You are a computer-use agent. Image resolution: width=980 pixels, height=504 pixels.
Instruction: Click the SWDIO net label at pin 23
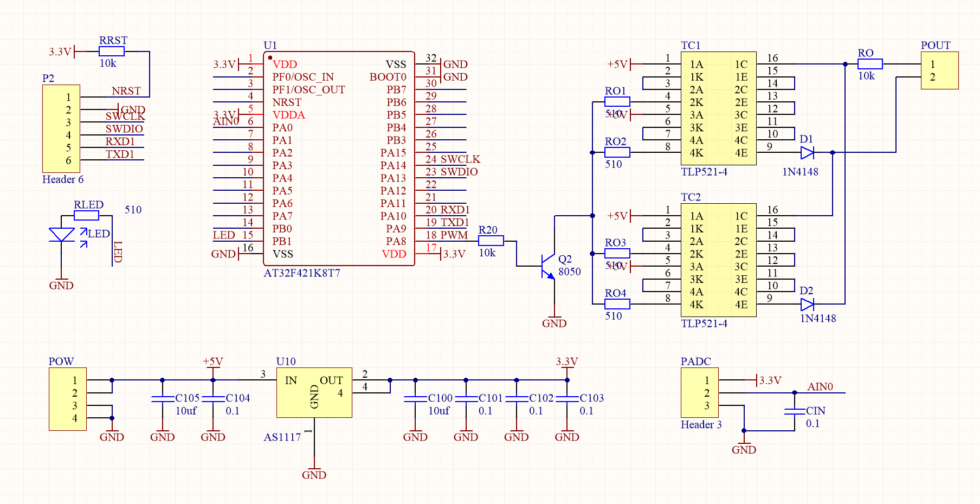coord(459,172)
